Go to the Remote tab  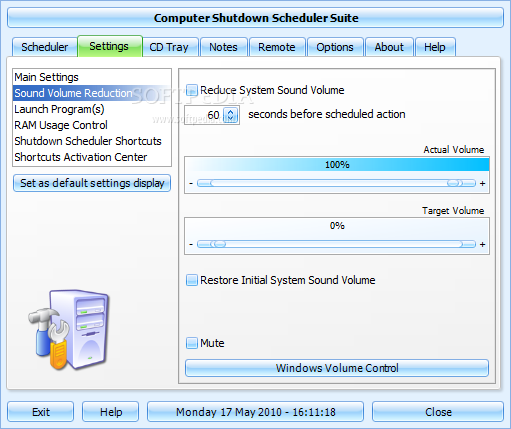[277, 47]
